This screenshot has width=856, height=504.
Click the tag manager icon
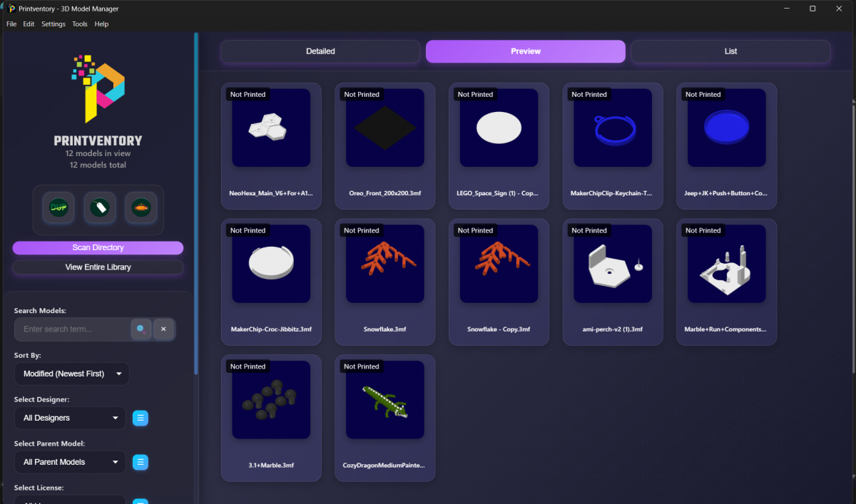(99, 207)
